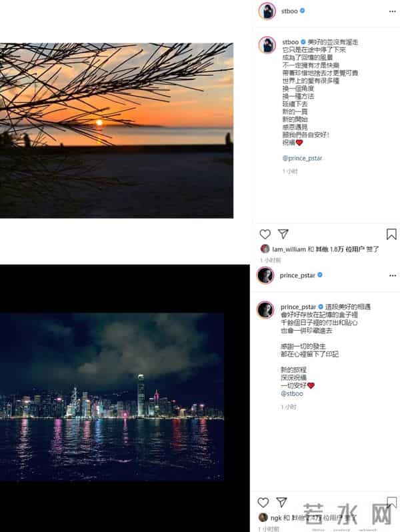
Task: Open the Hong Kong skyline night photo
Action: [112, 397]
